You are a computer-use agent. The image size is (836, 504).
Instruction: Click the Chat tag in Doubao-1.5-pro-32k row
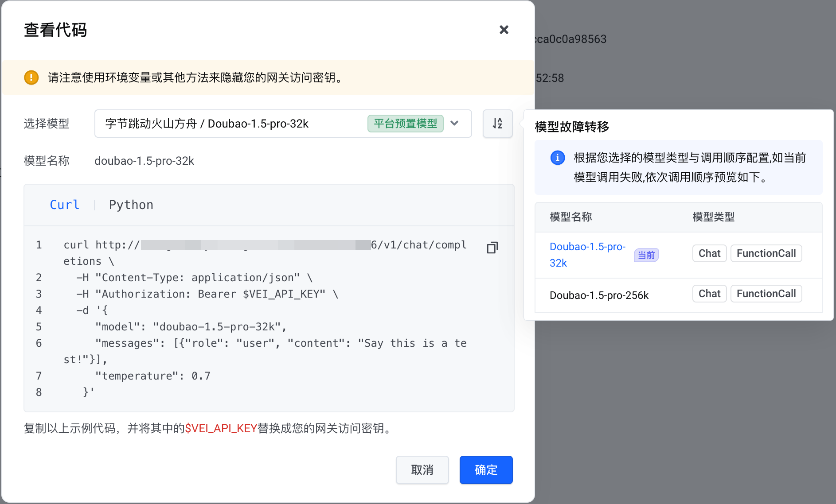[x=709, y=253]
